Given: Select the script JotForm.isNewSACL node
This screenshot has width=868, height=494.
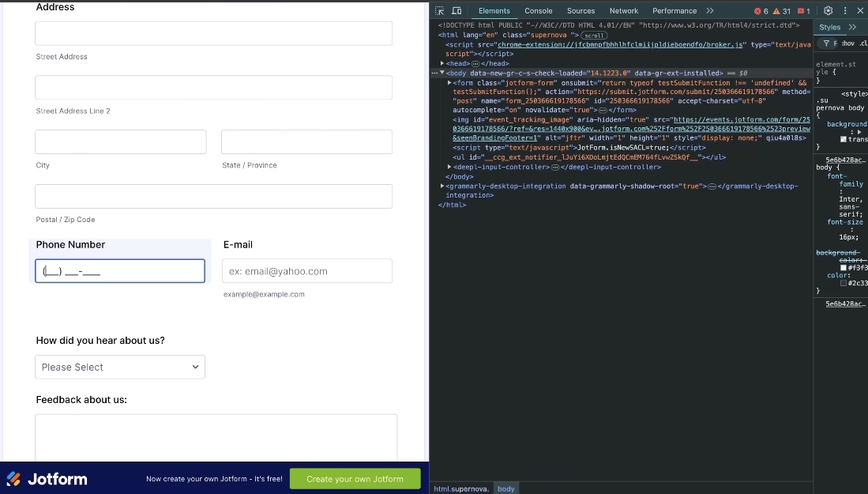Looking at the screenshot, I should (x=579, y=148).
